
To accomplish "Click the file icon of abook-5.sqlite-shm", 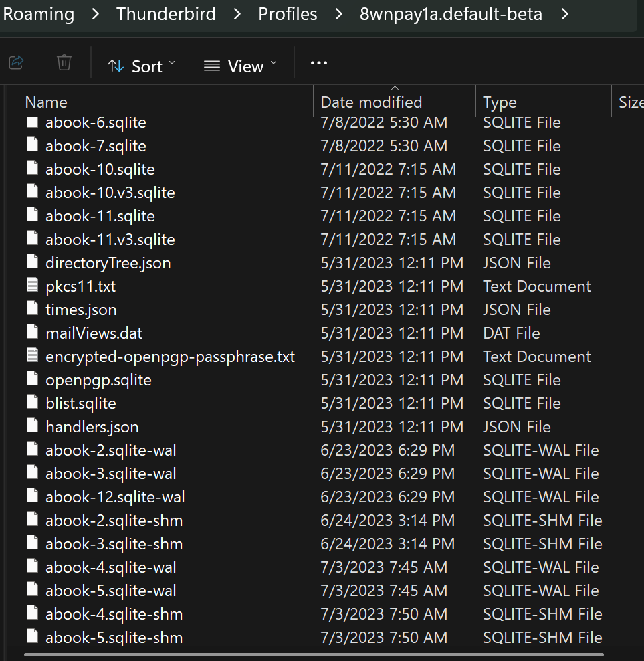I will (33, 636).
